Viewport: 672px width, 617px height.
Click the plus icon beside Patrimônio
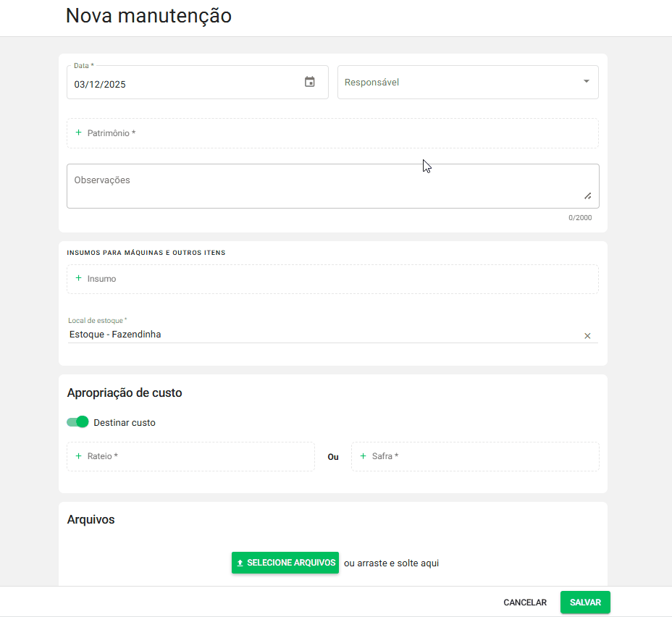[78, 133]
